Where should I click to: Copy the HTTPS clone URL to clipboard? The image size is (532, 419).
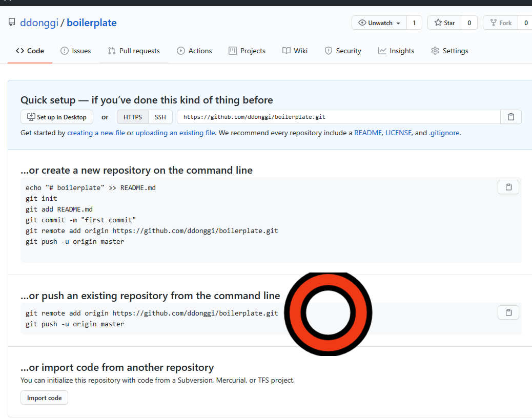(510, 117)
